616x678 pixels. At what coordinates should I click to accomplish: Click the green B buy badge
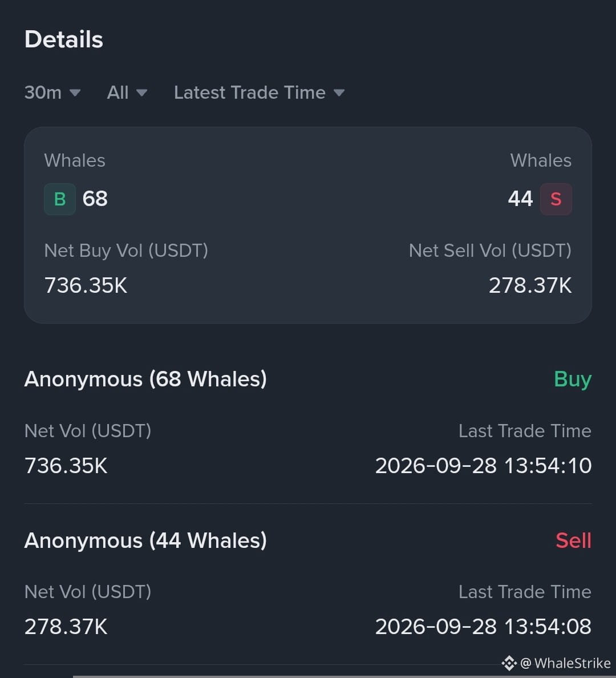(x=60, y=199)
